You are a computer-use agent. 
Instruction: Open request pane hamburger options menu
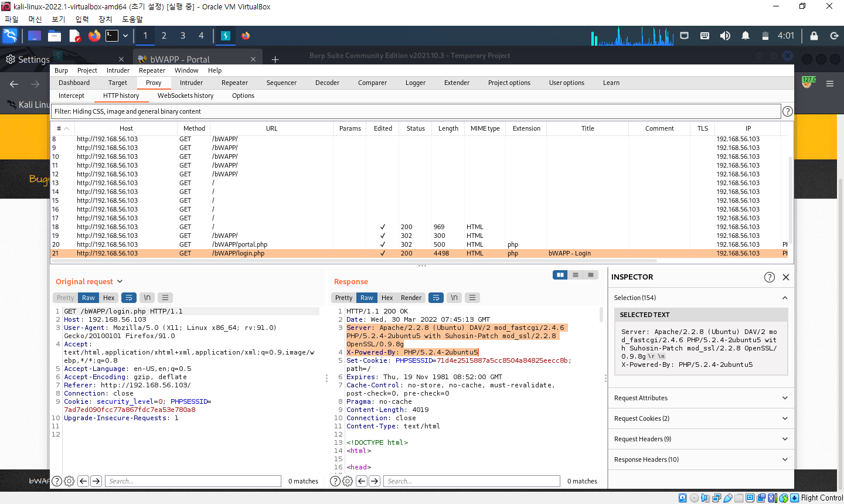[x=165, y=298]
